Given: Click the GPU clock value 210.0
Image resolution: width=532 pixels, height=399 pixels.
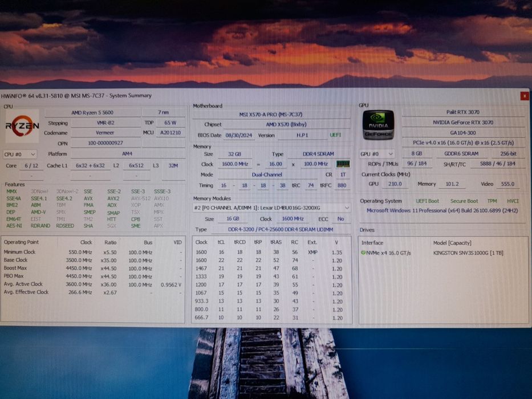Looking at the screenshot, I should (395, 184).
